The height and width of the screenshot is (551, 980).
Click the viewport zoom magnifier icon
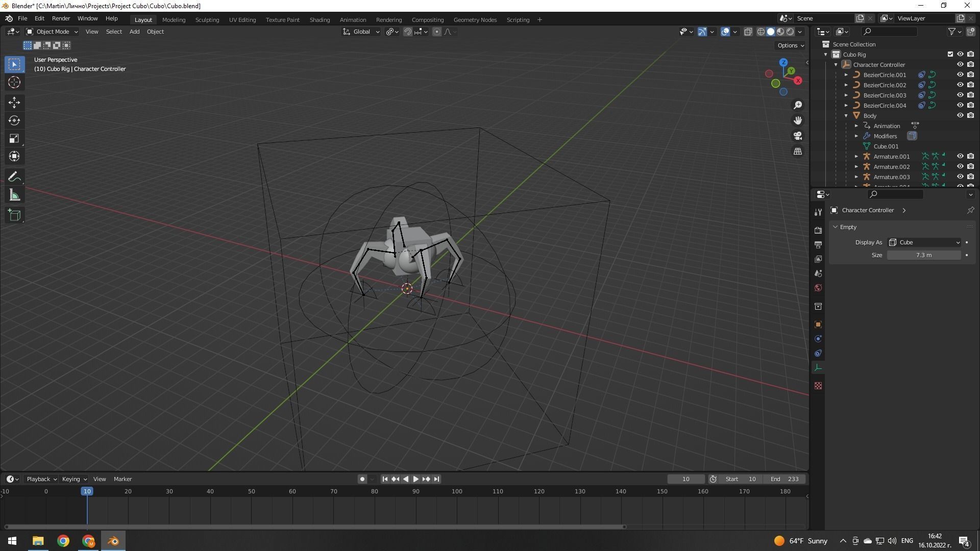pos(798,105)
